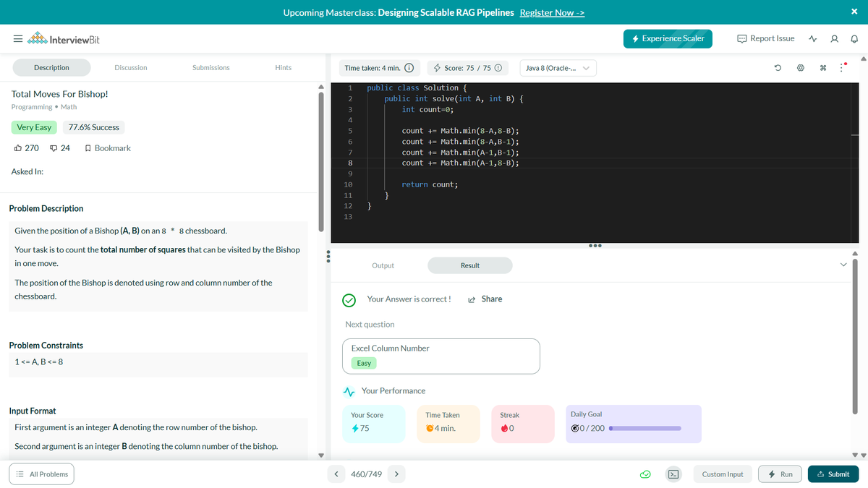Go to next problem arrow
This screenshot has height=488, width=868.
coord(396,474)
